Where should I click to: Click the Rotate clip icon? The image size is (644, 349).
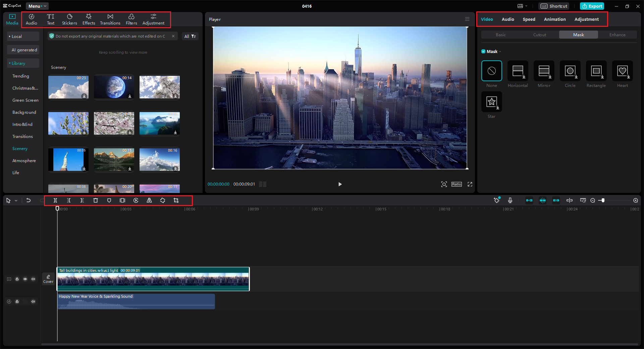tap(163, 200)
